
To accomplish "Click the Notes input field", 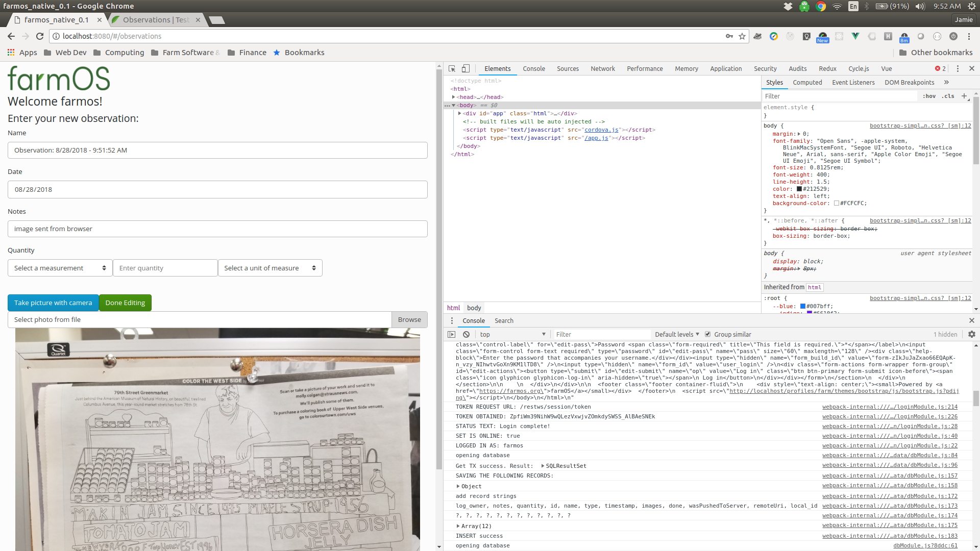I will [x=217, y=229].
